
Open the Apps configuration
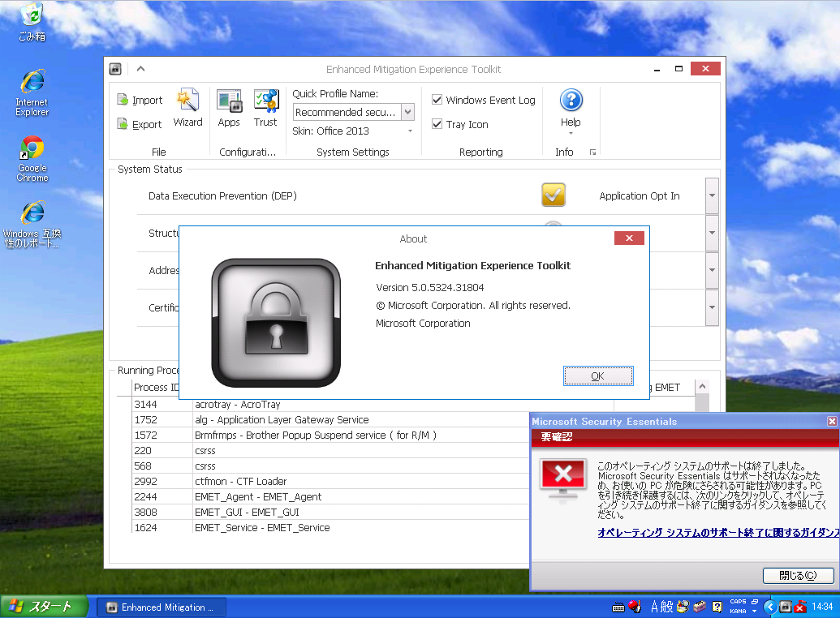pyautogui.click(x=229, y=108)
